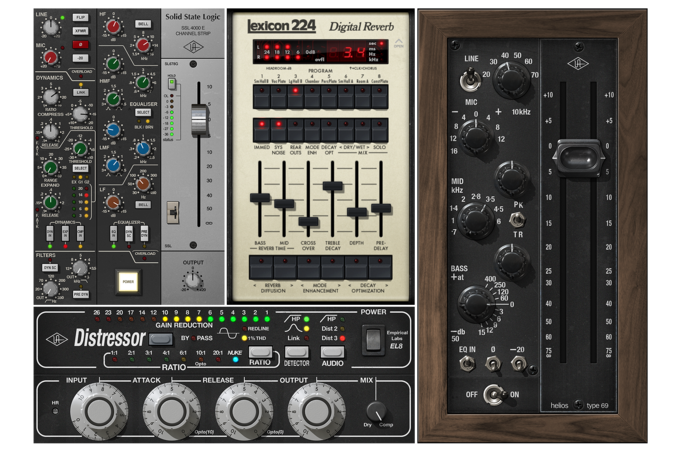Click the SOLO button on Lexicon 224
The image size is (680, 454).
[380, 130]
